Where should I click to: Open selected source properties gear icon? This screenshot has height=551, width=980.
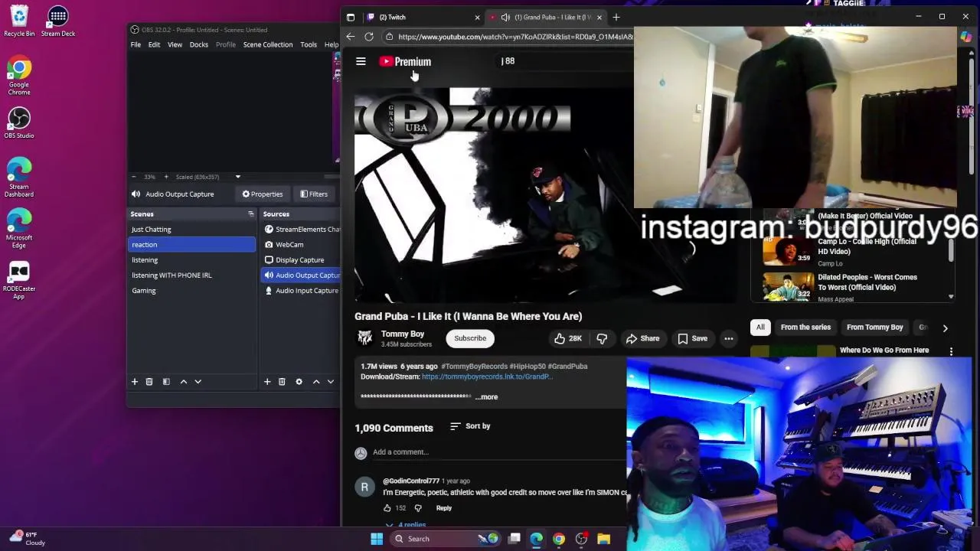(x=299, y=382)
